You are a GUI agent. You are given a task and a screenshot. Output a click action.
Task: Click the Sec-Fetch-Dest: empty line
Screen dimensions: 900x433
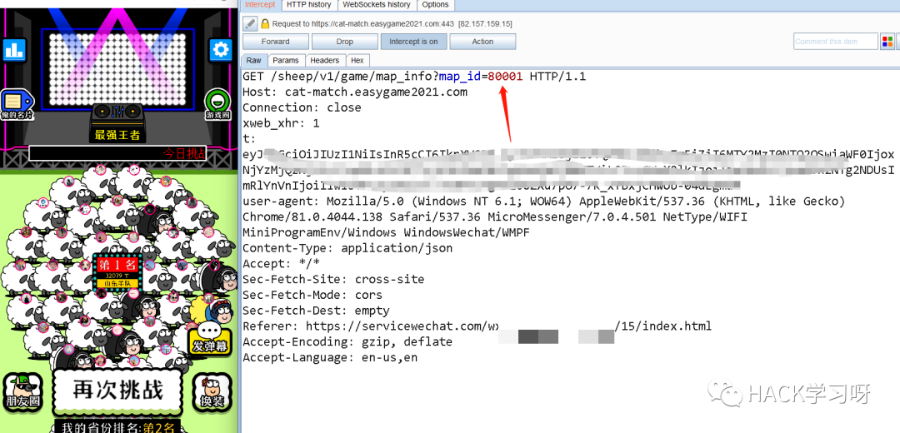(316, 310)
